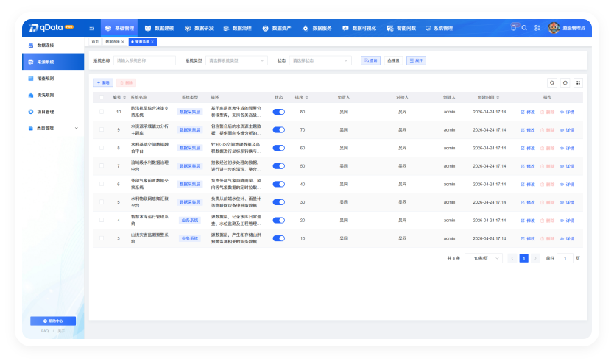Click the 查询 search button
This screenshot has height=364, width=614.
coord(370,60)
